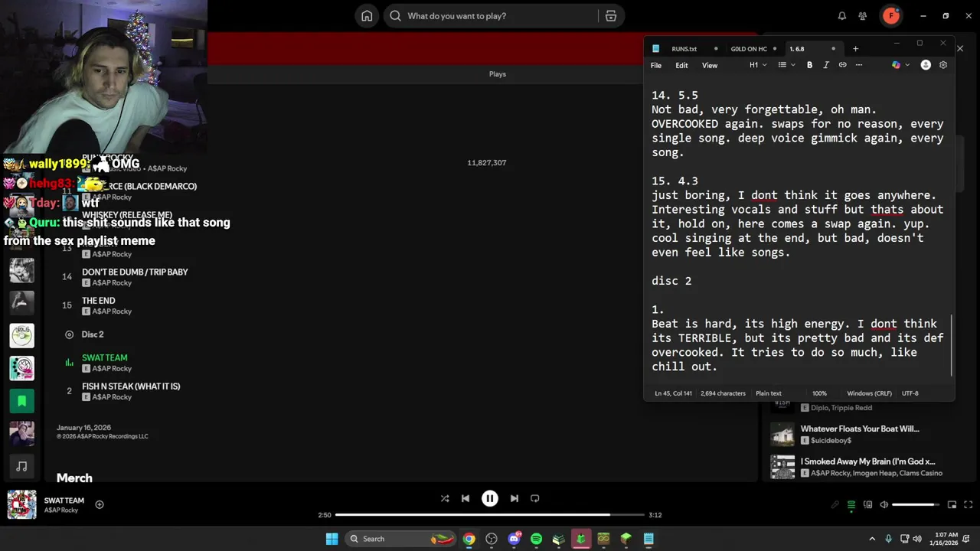Switch to the RUNS.txt Notepad tab

point(684,48)
